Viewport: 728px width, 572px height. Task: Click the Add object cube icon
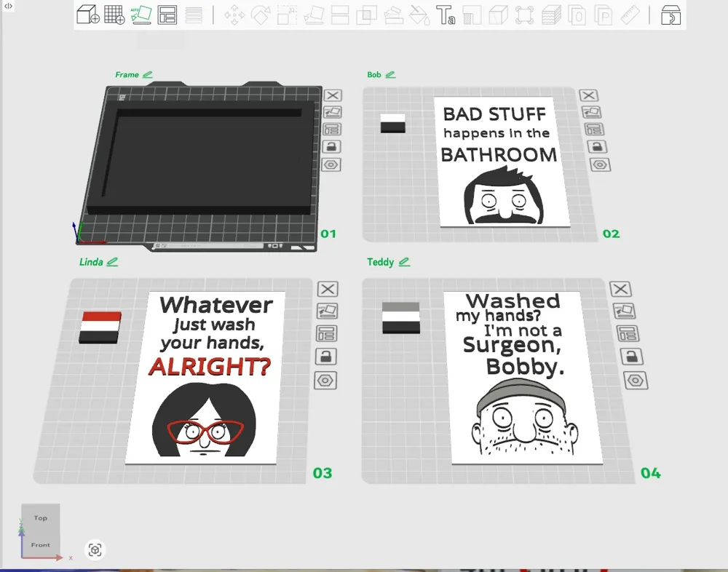[88, 15]
